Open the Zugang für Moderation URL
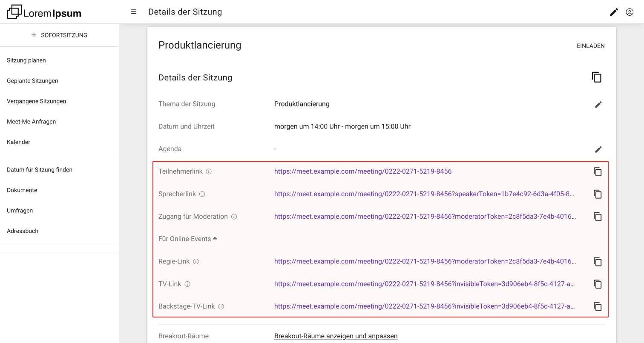Image resolution: width=644 pixels, height=343 pixels. coord(425,217)
